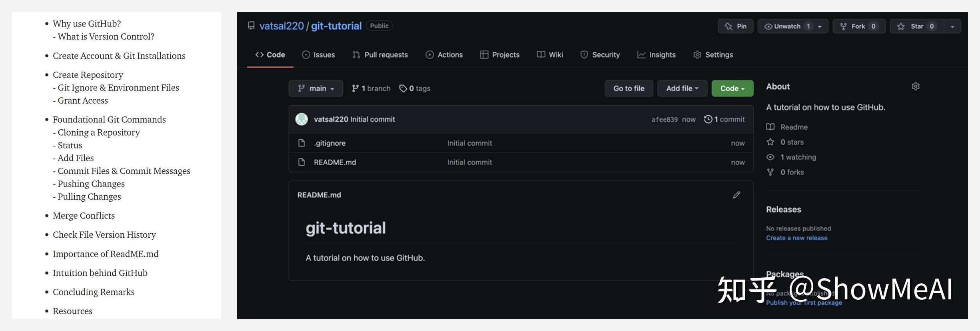Open About section gear settings icon
The height and width of the screenshot is (331, 980).
(916, 86)
